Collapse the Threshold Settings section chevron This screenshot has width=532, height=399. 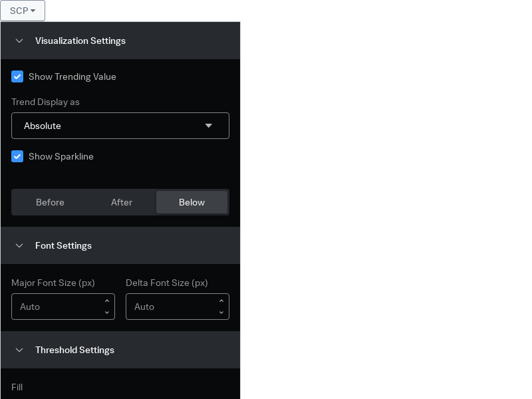coord(19,350)
